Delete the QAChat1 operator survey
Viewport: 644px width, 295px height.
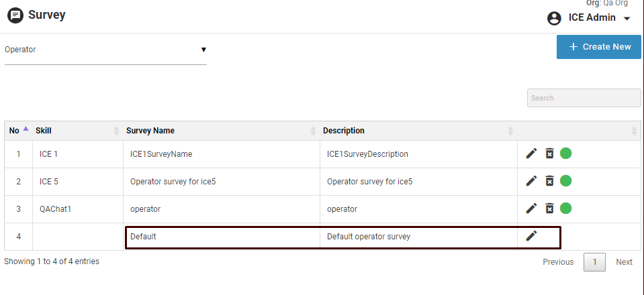[549, 209]
